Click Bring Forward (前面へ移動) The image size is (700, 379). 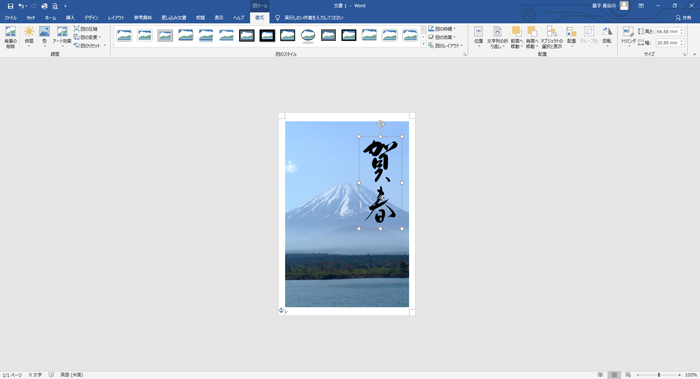pyautogui.click(x=517, y=37)
